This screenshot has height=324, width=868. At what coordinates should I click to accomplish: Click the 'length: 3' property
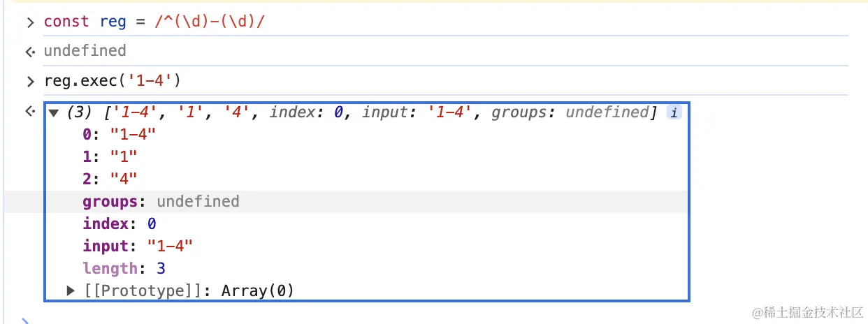124,268
